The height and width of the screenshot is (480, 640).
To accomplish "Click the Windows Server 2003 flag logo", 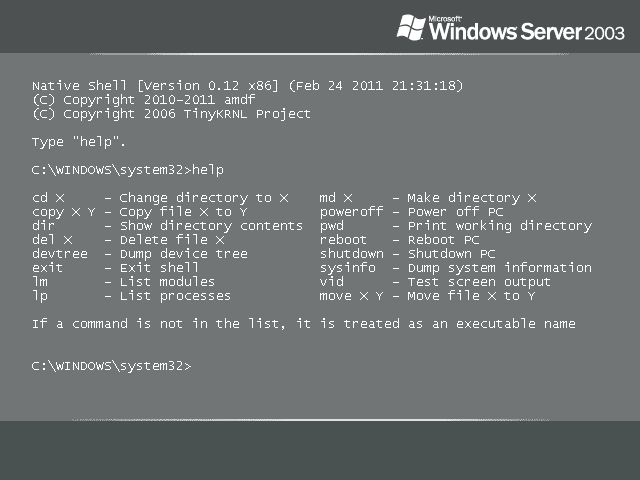I will point(412,27).
